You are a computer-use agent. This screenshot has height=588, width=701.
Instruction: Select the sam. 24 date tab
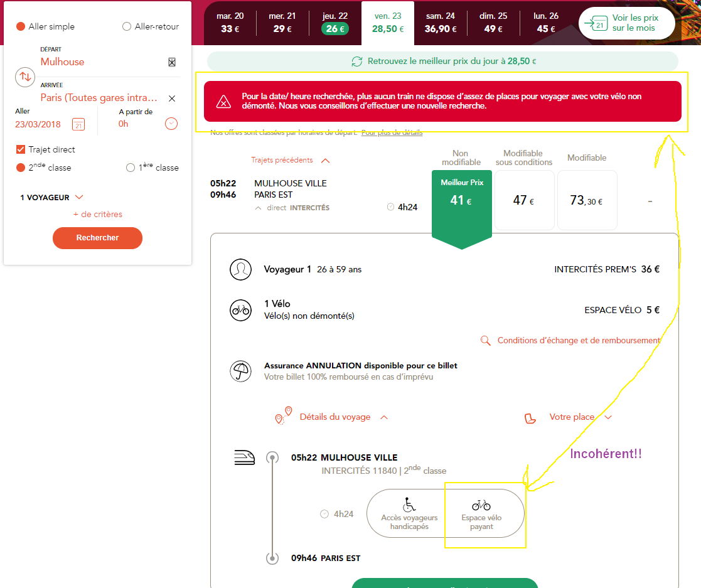[x=441, y=23]
